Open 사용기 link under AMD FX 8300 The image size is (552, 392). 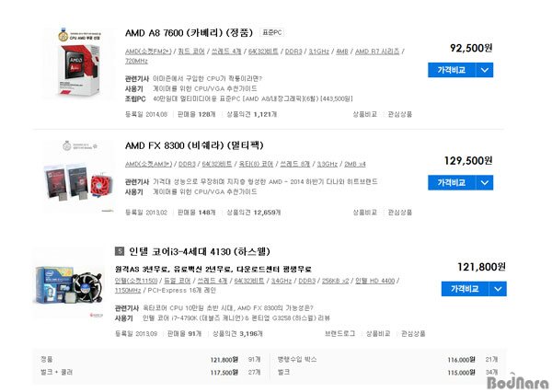tap(205, 192)
